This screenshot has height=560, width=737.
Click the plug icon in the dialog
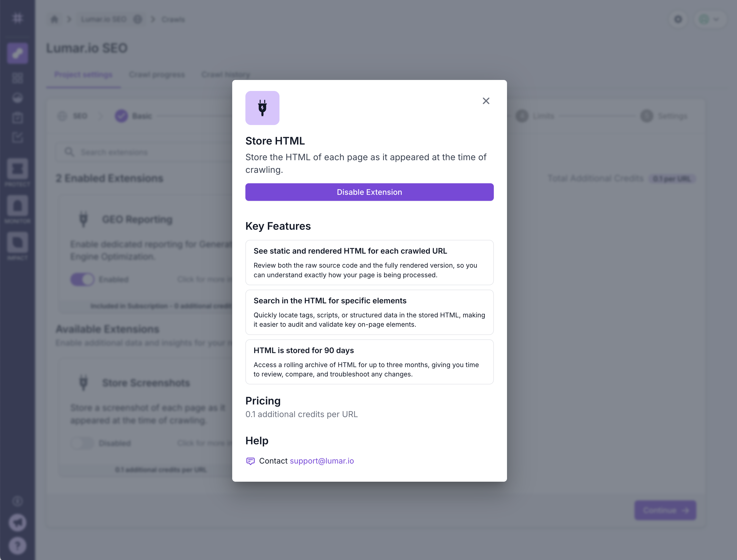tap(262, 108)
